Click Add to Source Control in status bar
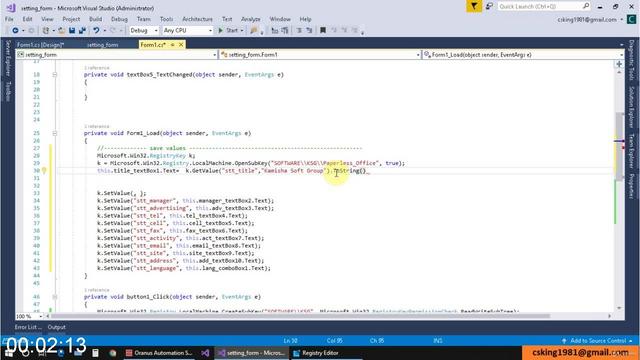 (x=598, y=341)
